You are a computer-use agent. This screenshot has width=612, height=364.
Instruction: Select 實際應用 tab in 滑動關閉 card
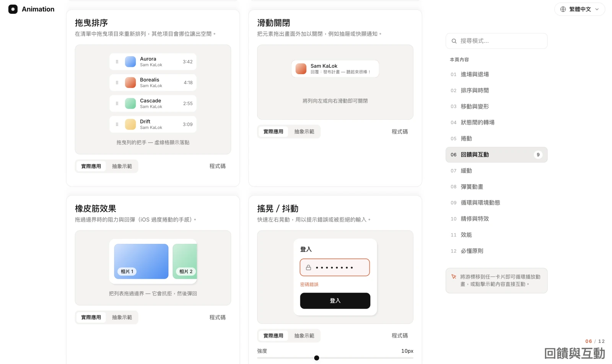pos(273,132)
